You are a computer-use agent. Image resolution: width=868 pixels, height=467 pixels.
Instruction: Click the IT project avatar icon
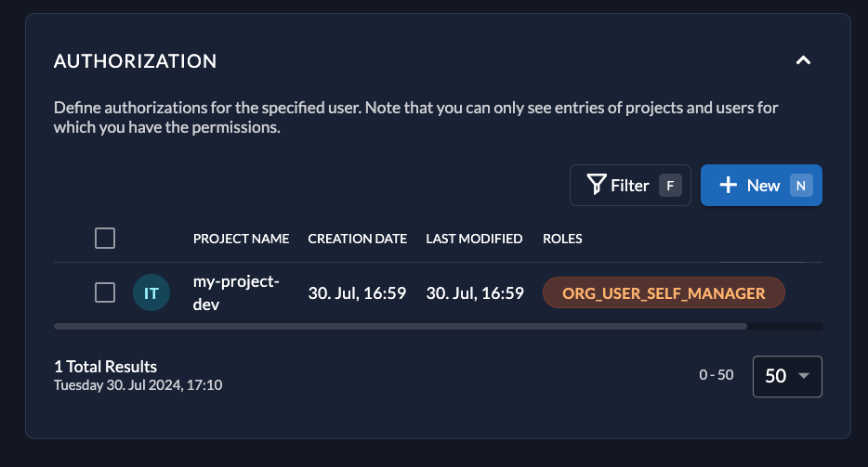click(151, 292)
